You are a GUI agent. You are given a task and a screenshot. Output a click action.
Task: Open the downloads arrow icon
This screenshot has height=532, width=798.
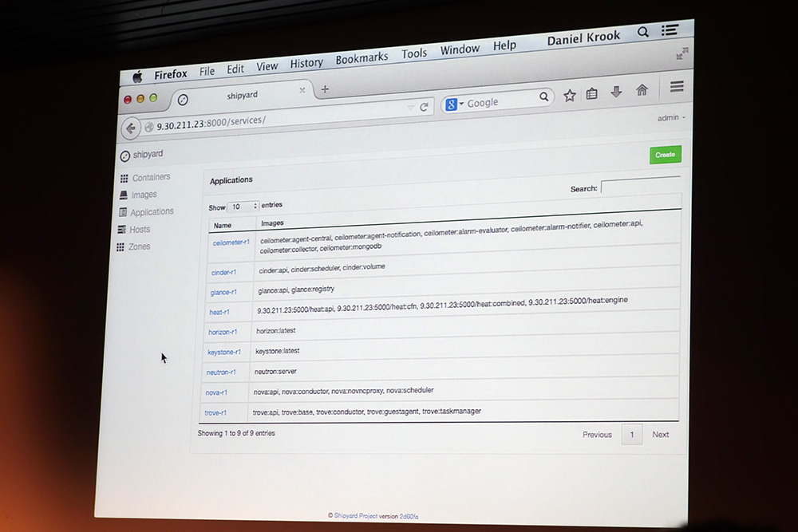(616, 92)
